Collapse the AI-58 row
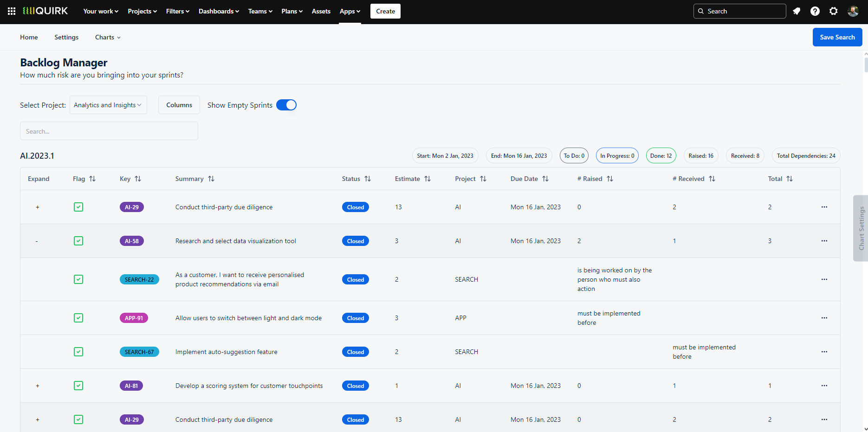Screen dimensions: 868x432 [x=37, y=241]
